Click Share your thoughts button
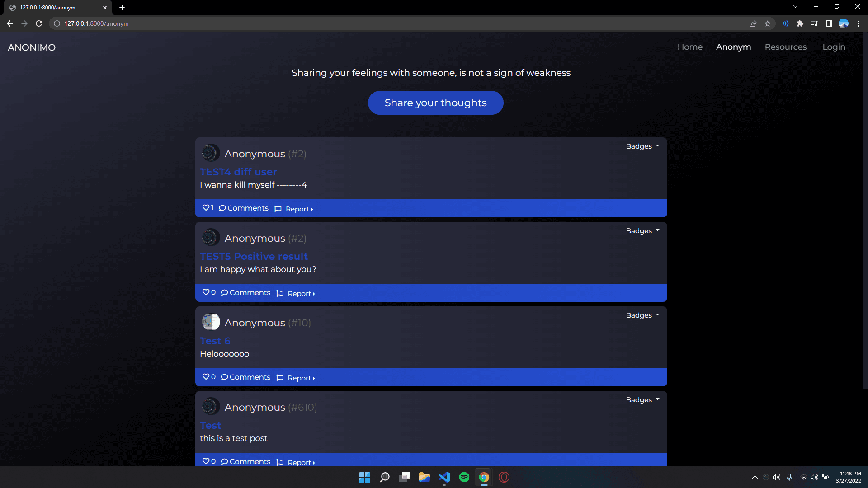The height and width of the screenshot is (488, 868). (x=435, y=103)
